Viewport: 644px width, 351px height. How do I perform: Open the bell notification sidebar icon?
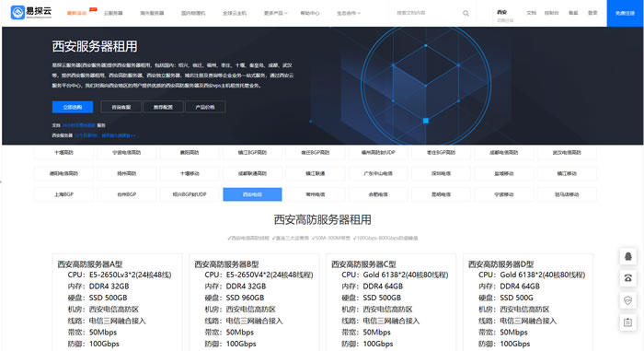pos(628,257)
